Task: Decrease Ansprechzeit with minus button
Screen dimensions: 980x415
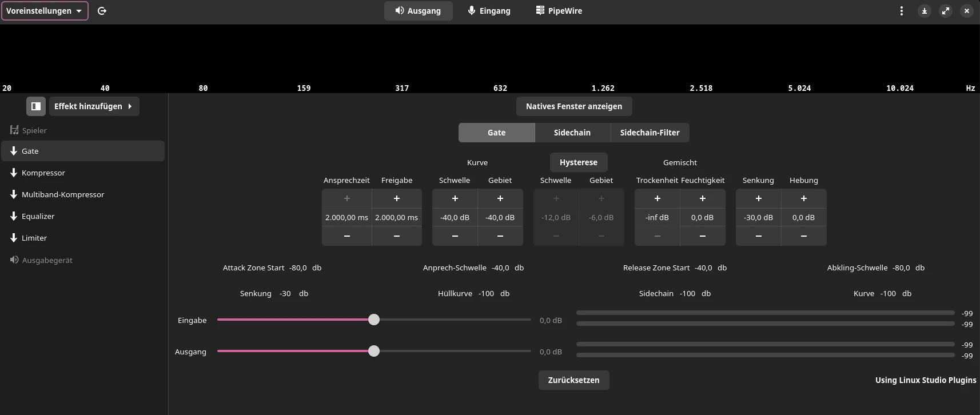Action: (347, 236)
